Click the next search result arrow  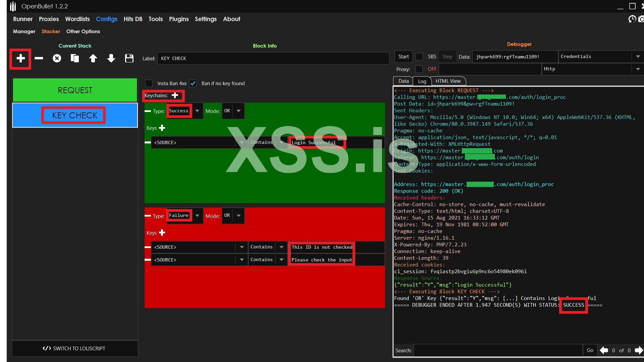pos(638,350)
